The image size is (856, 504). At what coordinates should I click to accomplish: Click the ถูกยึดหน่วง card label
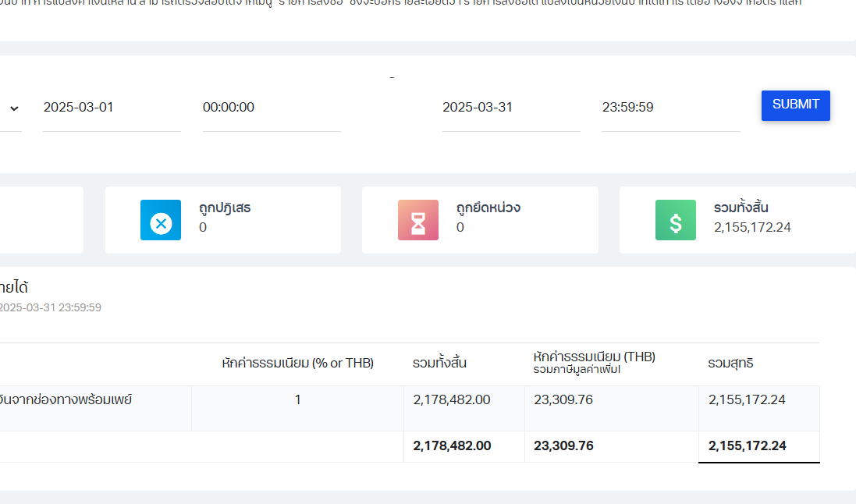tap(488, 208)
